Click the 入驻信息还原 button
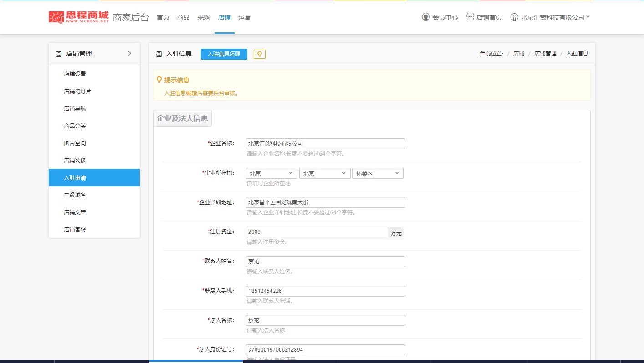Viewport: 644px width, 363px height. [x=224, y=54]
